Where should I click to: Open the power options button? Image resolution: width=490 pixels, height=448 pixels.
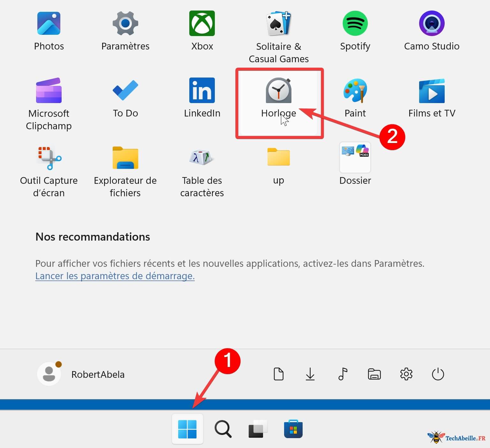coord(438,374)
